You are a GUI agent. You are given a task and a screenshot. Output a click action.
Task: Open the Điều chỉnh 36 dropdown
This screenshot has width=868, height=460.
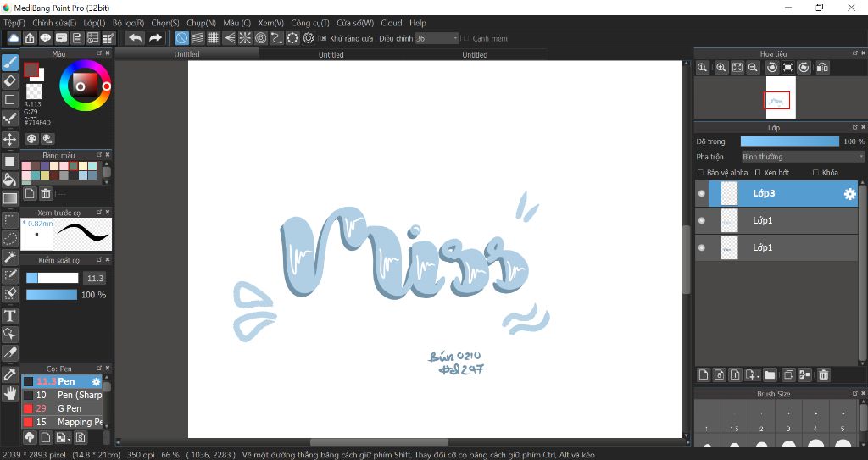click(437, 38)
